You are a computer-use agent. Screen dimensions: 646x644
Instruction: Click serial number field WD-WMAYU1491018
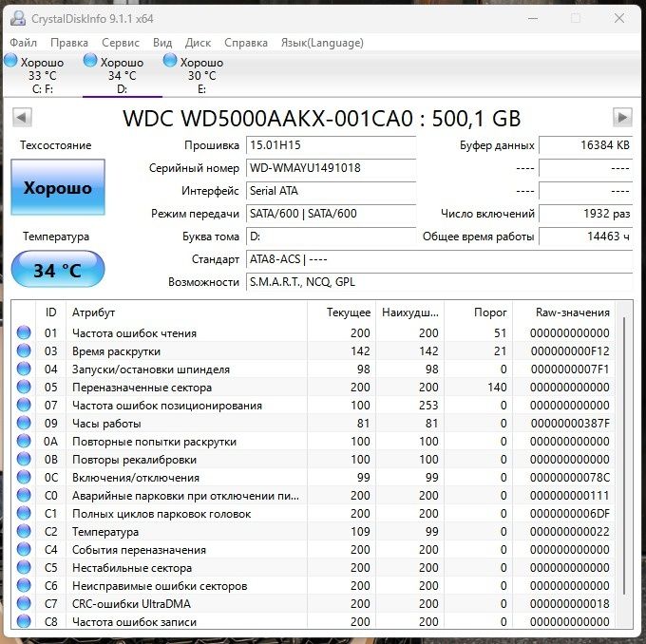[x=331, y=168]
